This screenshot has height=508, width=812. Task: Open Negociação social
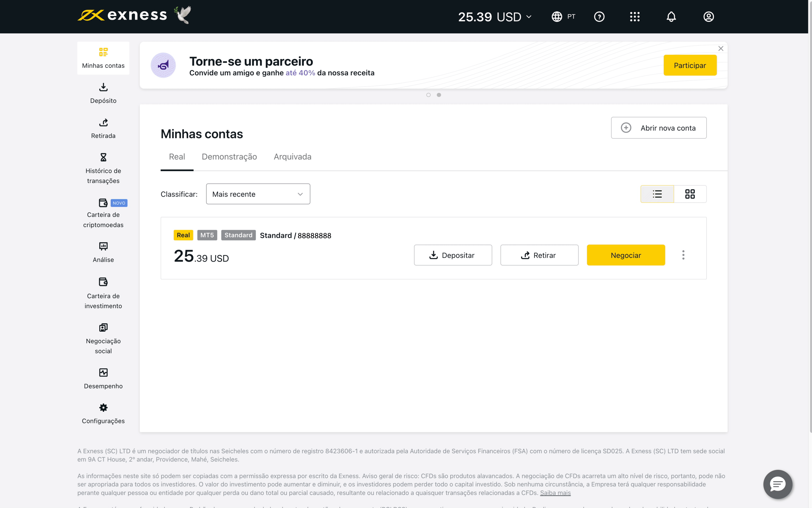(103, 338)
